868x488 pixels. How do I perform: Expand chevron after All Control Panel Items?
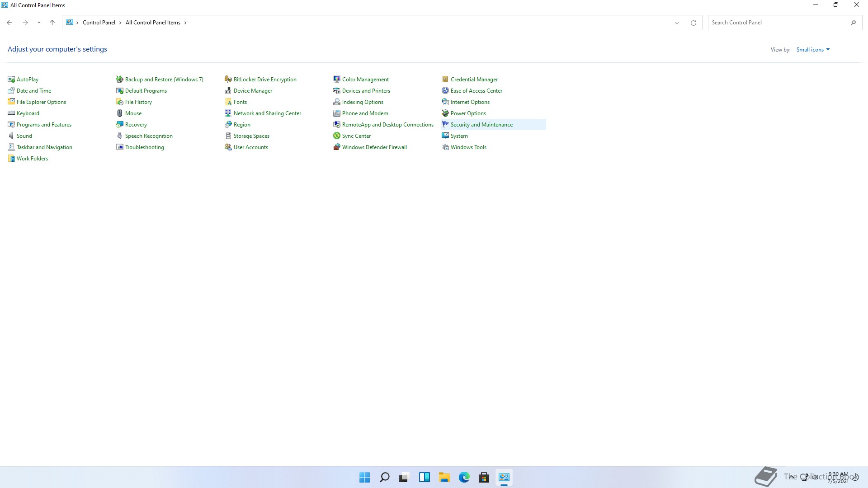(185, 23)
